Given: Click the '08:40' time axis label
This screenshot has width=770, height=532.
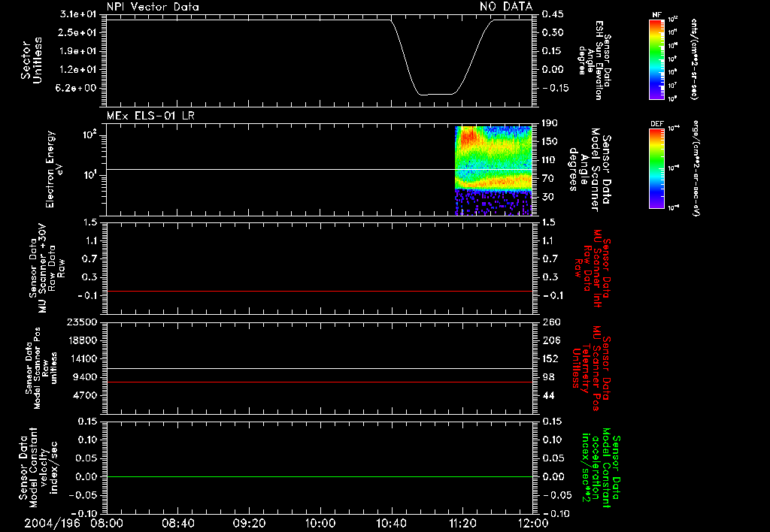Looking at the screenshot, I should 177,523.
